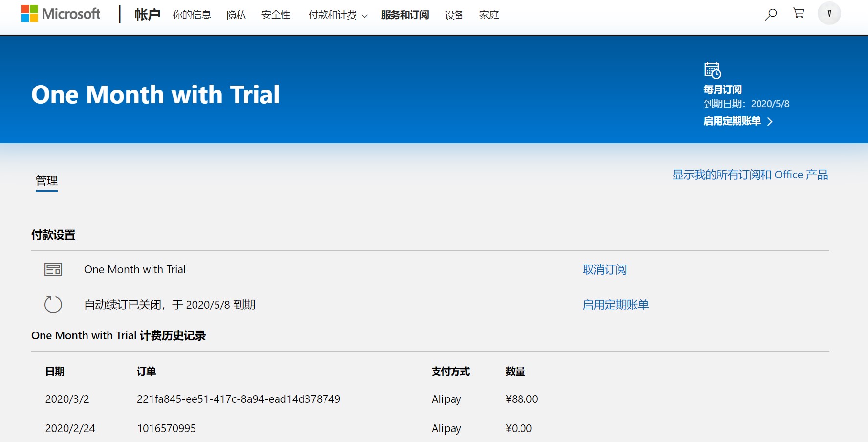Screen dimensions: 868x442
Task: Open the 设备 menu item
Action: point(454,15)
